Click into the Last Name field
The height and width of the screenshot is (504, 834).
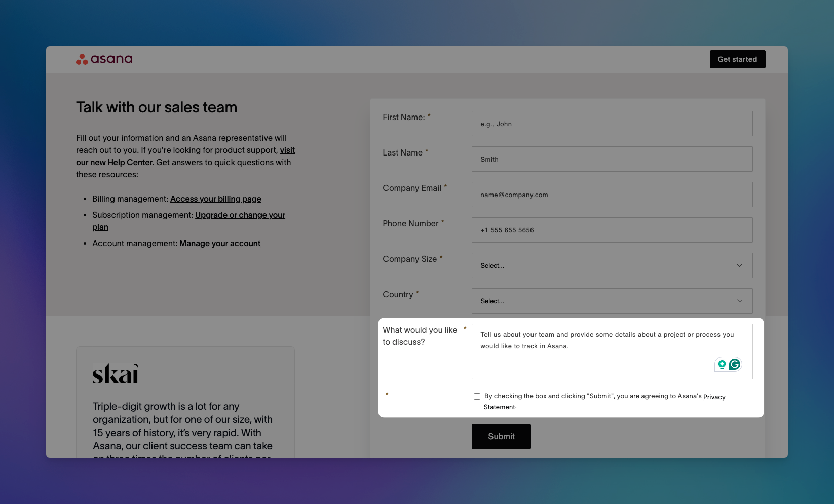click(612, 159)
